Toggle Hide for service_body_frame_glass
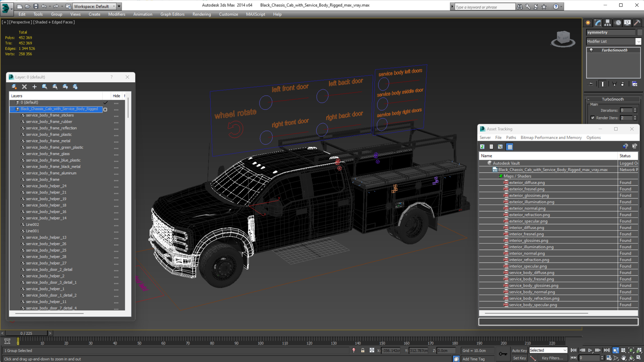Screen dimensions: 644x362 point(116,155)
